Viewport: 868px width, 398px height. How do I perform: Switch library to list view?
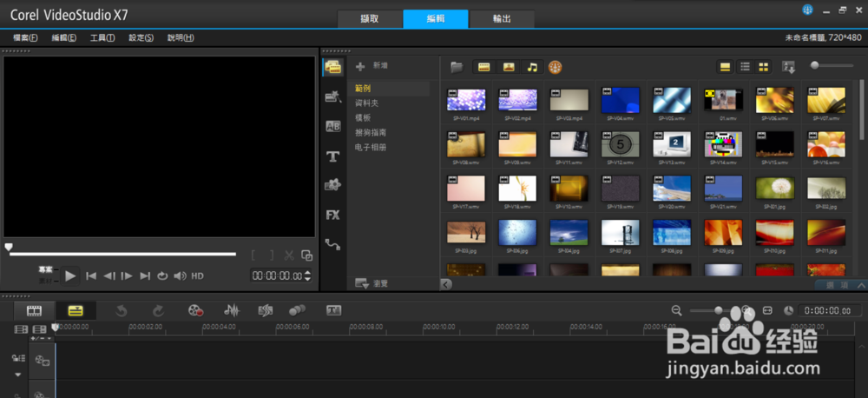click(x=746, y=67)
